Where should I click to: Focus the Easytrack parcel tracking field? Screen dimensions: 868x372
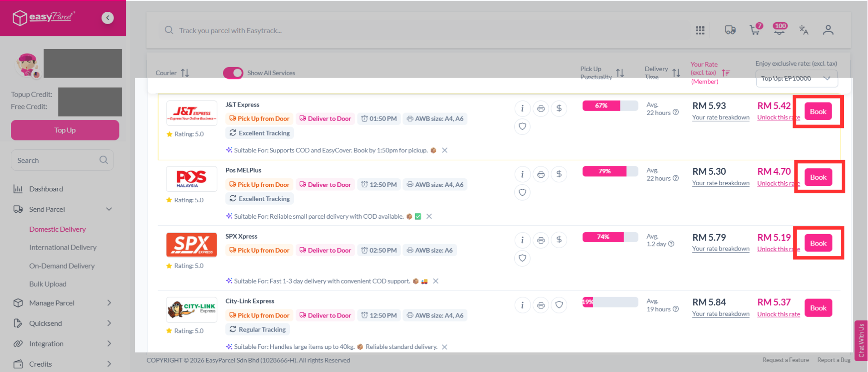coord(425,30)
